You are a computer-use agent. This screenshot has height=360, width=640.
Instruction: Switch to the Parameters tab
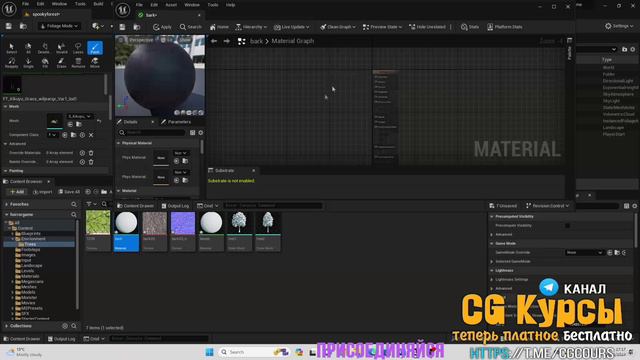pyautogui.click(x=176, y=122)
